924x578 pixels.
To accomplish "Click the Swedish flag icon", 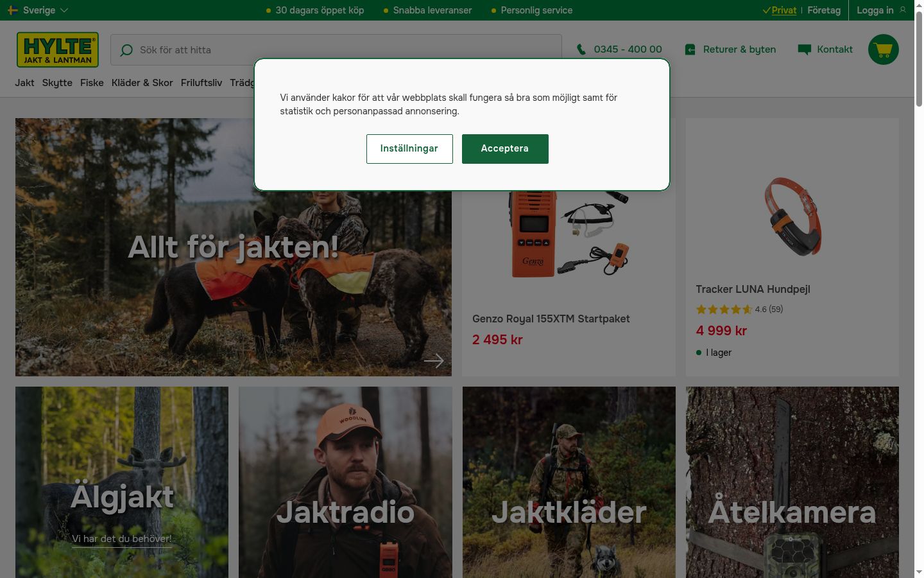I will tap(13, 10).
